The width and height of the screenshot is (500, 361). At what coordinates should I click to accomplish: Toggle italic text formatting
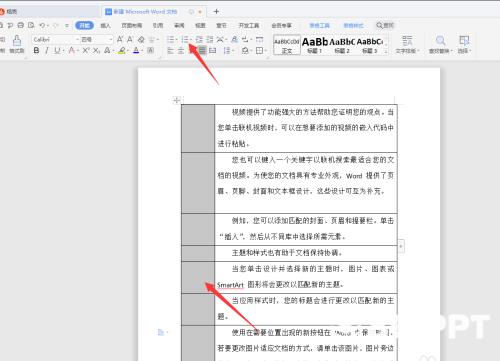47,51
